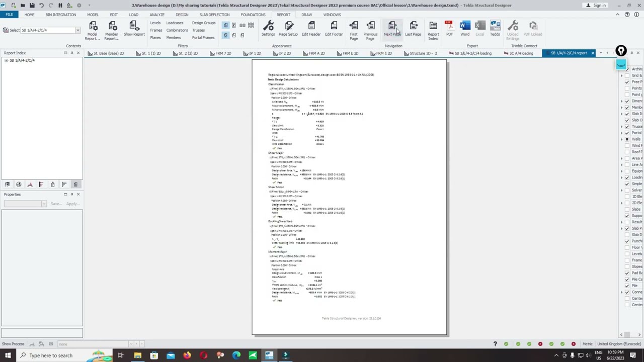Viewport: 644px width, 362px height.
Task: Switch to the DESIGN ribbon tab
Action: point(182,15)
